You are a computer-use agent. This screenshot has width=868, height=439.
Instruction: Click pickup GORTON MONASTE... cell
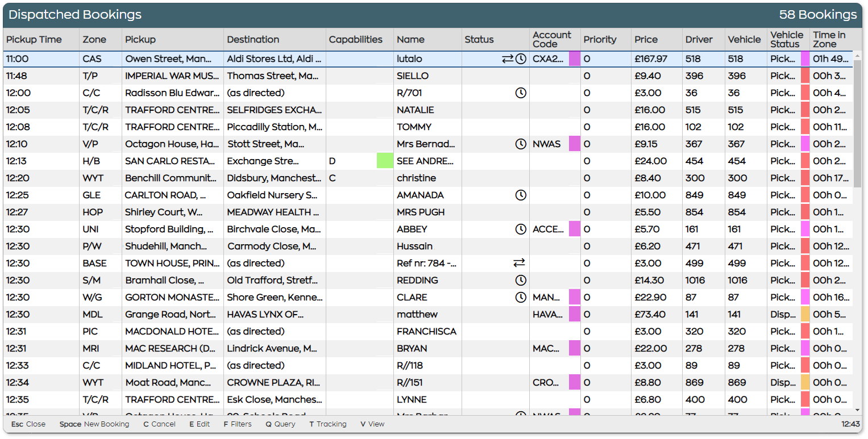(x=173, y=297)
